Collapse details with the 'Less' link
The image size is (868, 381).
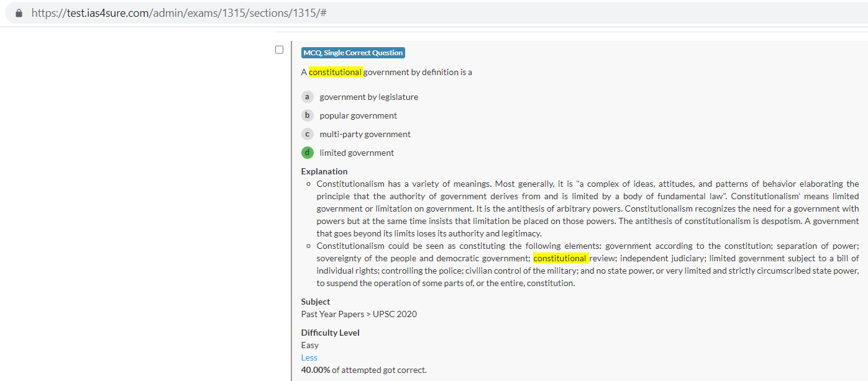pyautogui.click(x=309, y=357)
